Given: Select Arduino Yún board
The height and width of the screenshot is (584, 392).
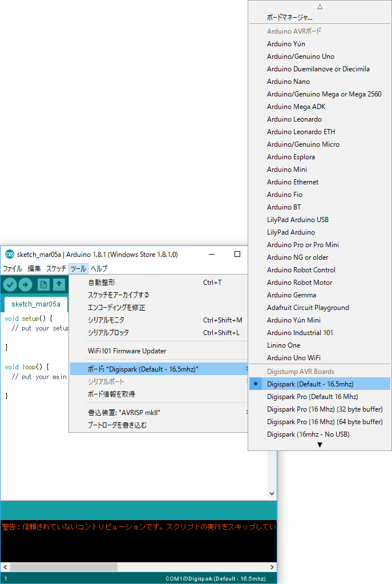Looking at the screenshot, I should 320,44.
